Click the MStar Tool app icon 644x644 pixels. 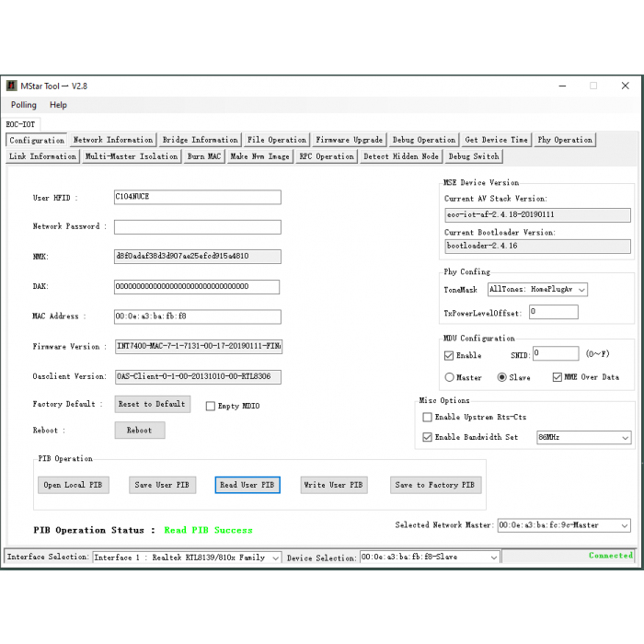point(12,86)
